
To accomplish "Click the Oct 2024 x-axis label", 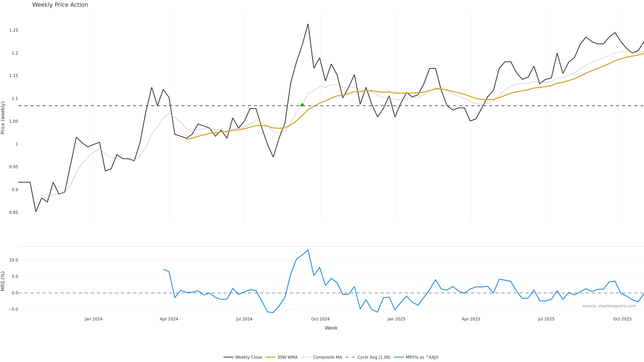I will [320, 319].
